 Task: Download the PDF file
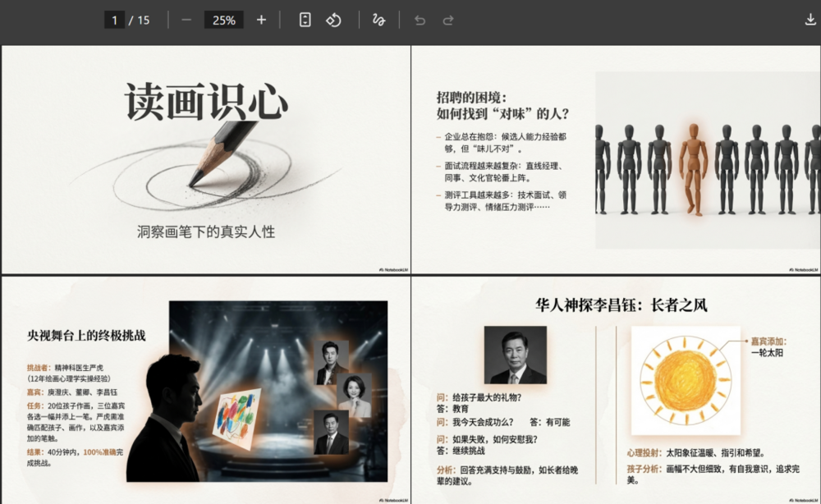[x=811, y=20]
